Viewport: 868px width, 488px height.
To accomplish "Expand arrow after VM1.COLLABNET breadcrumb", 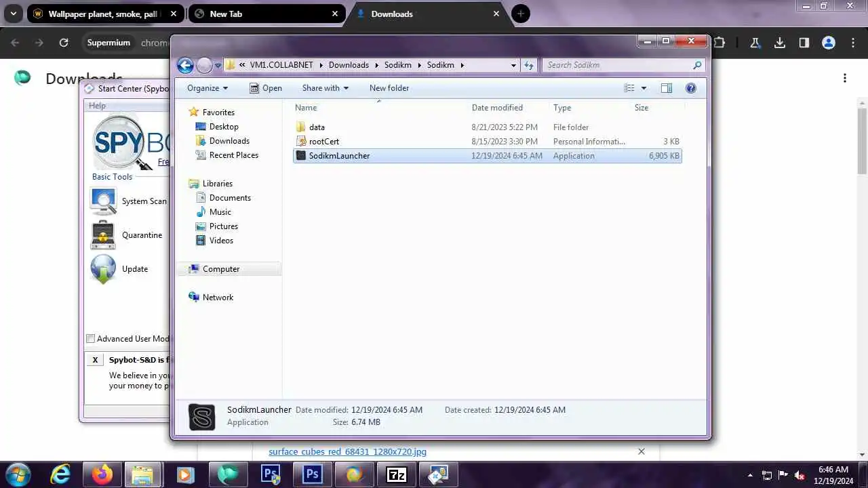I will (x=321, y=65).
